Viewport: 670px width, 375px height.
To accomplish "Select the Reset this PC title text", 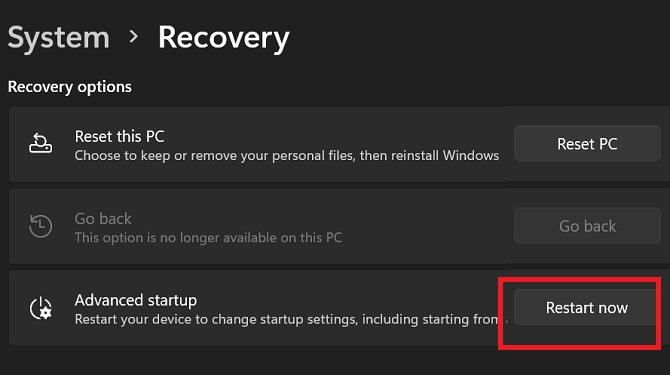I will tap(119, 137).
